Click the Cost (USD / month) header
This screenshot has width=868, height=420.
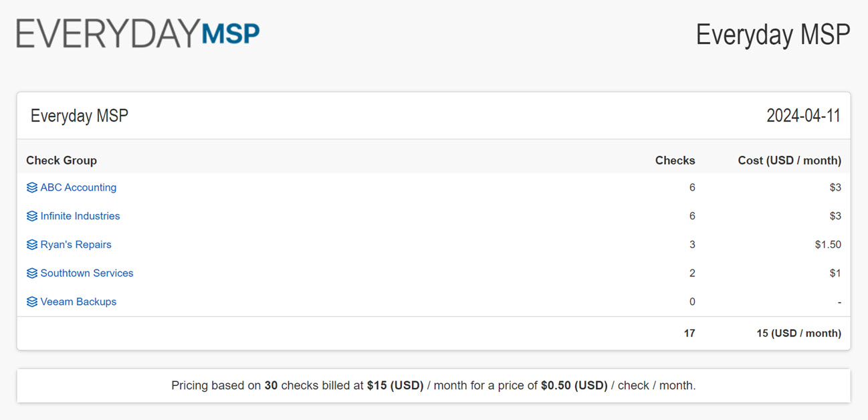(789, 161)
